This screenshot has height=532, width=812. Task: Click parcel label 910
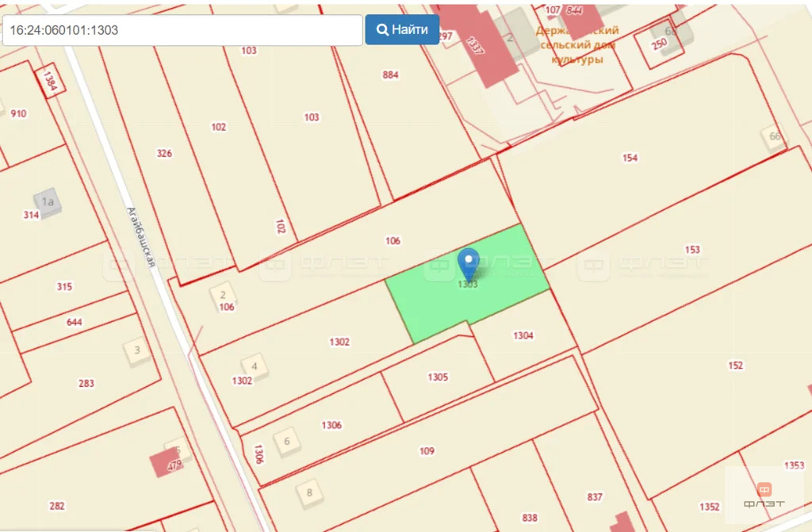click(19, 113)
